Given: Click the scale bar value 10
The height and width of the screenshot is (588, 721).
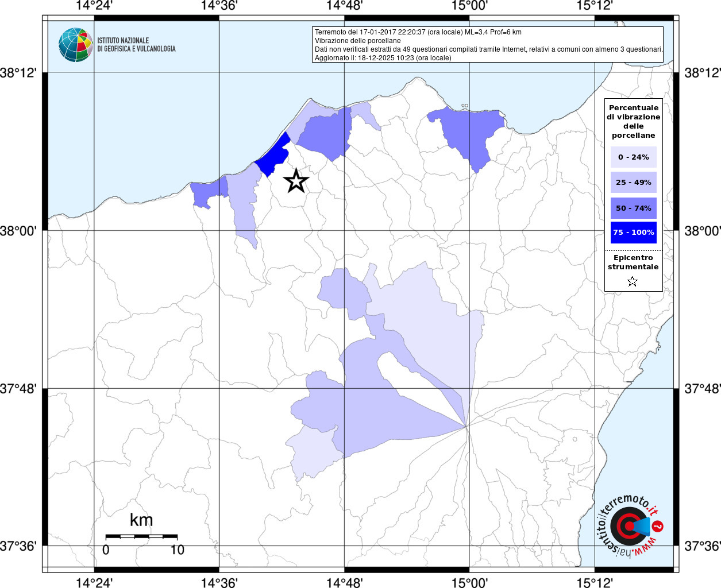Looking at the screenshot, I should coord(177,550).
